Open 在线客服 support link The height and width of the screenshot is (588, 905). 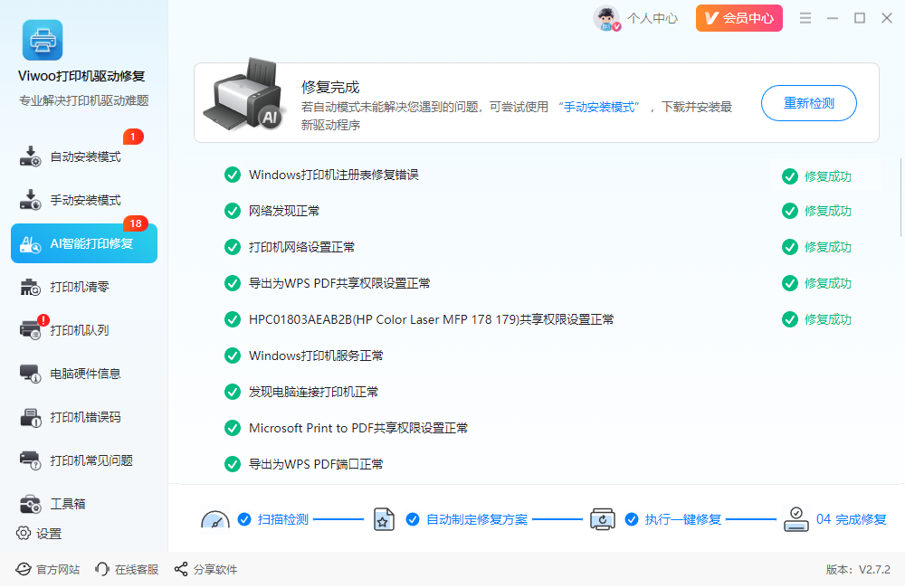pyautogui.click(x=127, y=570)
